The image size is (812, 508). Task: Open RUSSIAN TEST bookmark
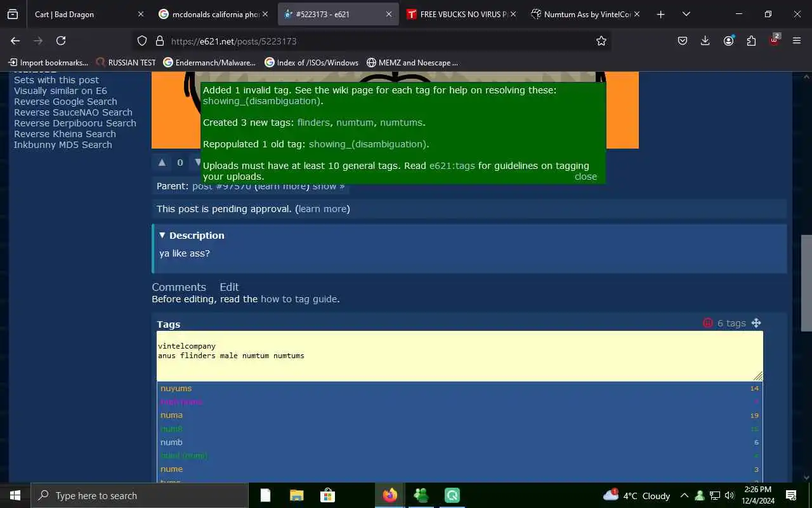click(126, 62)
